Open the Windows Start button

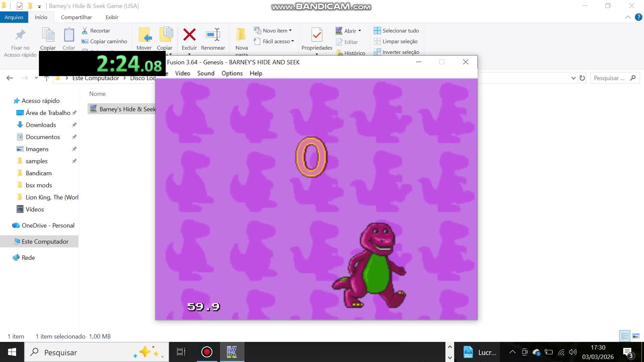point(12,352)
